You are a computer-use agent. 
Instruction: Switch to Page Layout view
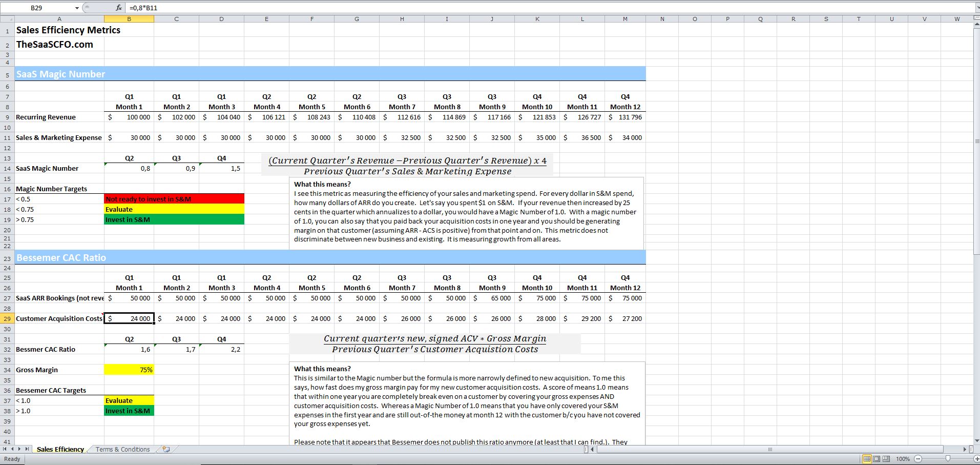[877, 459]
